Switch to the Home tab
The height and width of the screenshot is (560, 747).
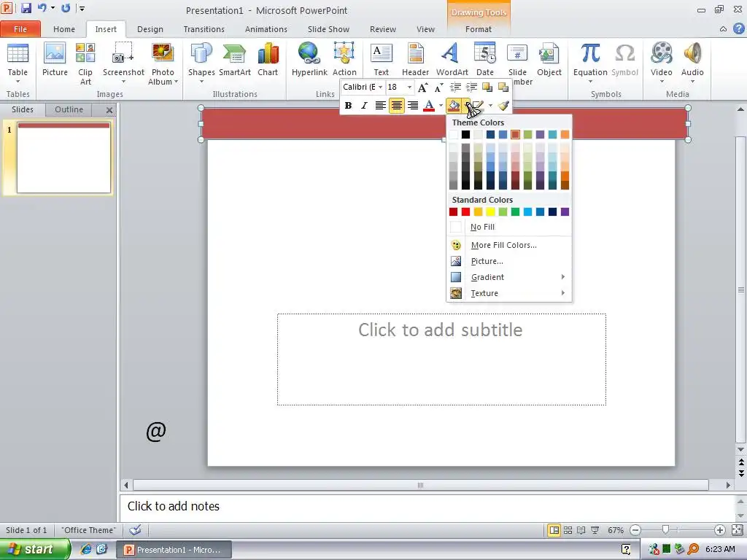[x=64, y=29]
